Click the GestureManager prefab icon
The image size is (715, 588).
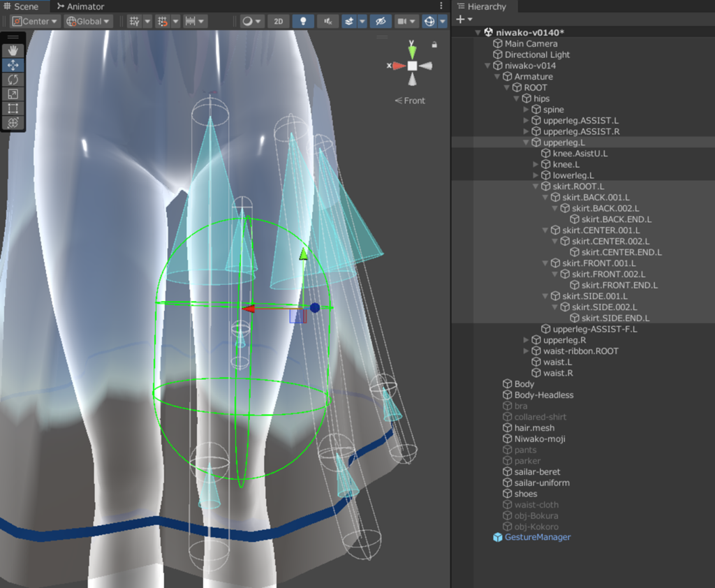(498, 538)
